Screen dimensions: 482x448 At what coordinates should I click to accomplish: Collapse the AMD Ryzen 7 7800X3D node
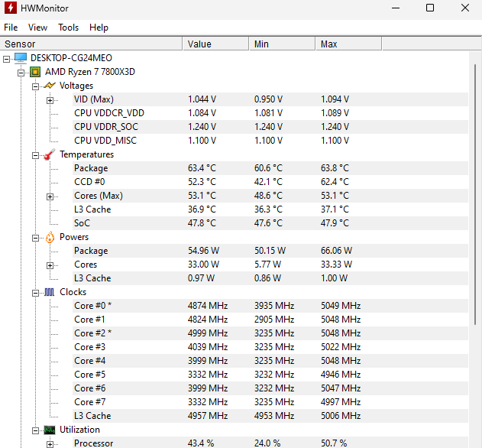[21, 73]
